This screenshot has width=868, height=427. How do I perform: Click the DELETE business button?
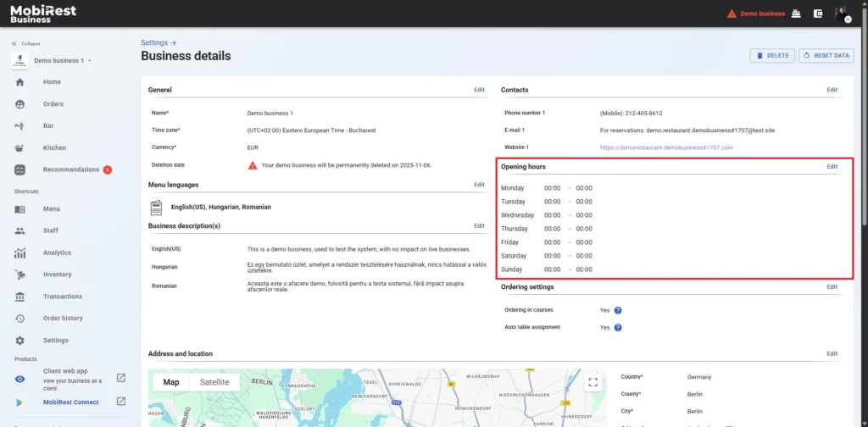(x=772, y=55)
